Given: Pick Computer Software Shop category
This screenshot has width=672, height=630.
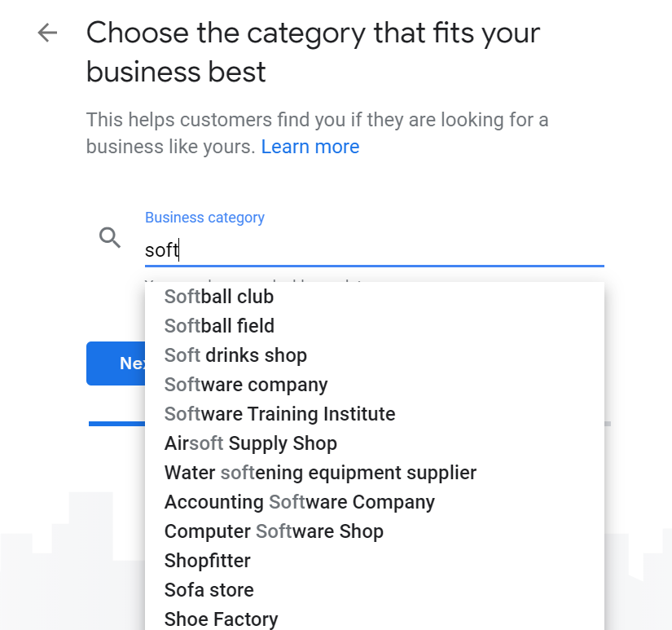Looking at the screenshot, I should click(x=375, y=531).
